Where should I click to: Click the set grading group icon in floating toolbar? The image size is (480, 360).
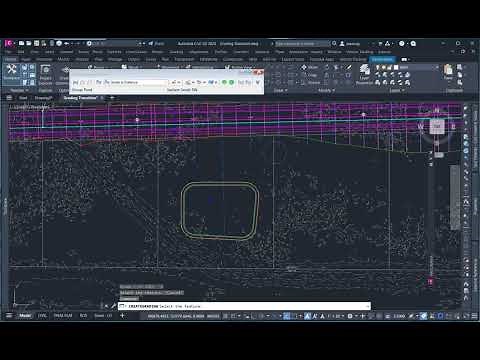76,82
